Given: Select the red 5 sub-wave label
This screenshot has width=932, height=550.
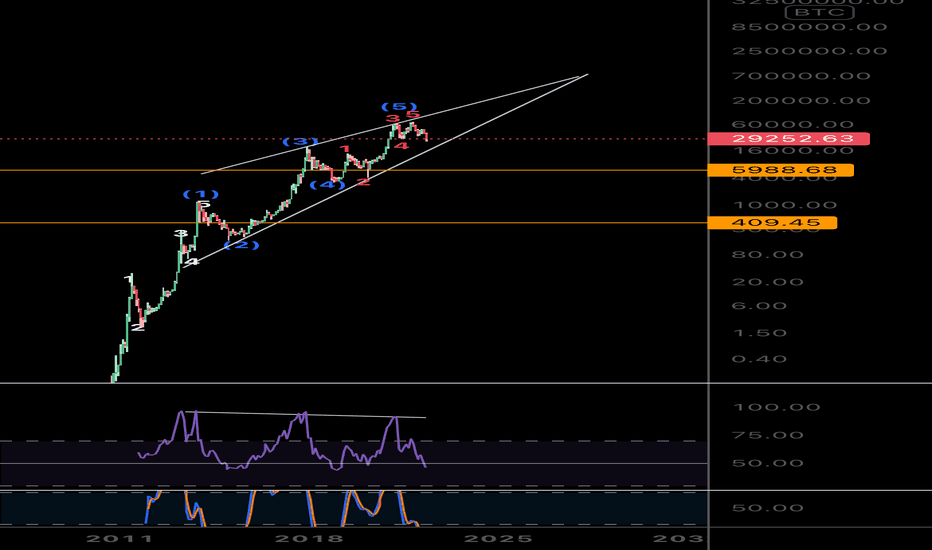Looking at the screenshot, I should [x=414, y=115].
